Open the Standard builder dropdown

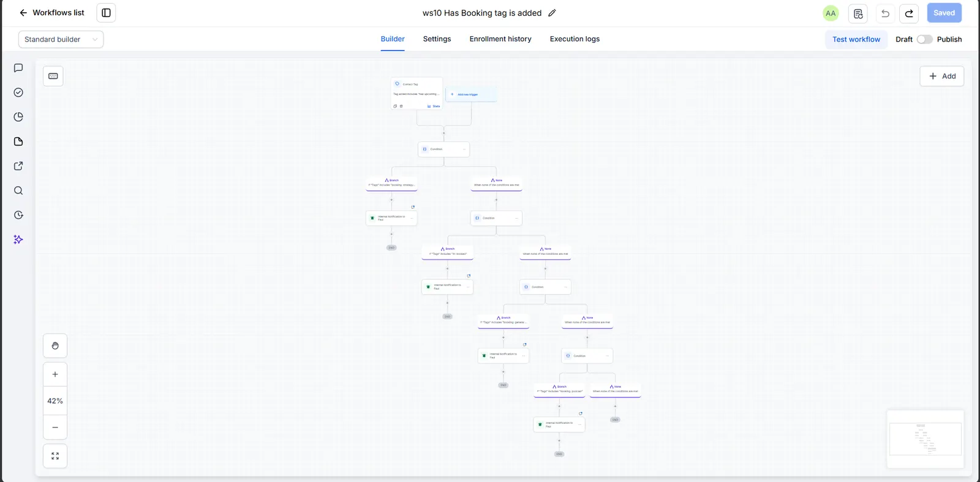(x=61, y=39)
